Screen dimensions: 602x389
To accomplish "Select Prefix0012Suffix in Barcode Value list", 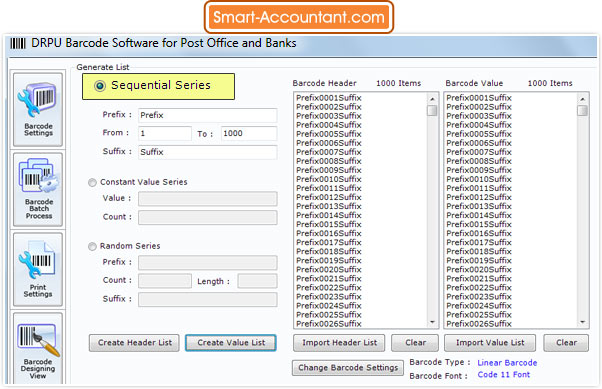I will point(479,197).
